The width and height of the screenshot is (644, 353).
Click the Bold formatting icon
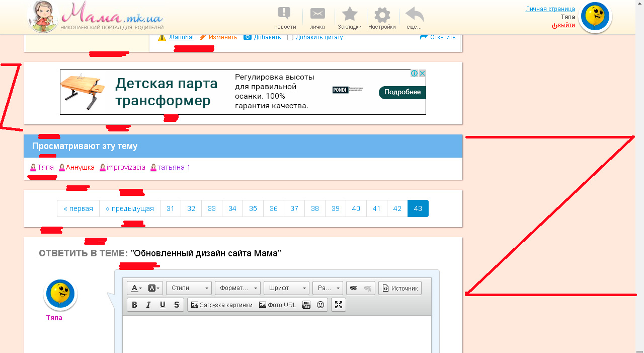(x=134, y=305)
